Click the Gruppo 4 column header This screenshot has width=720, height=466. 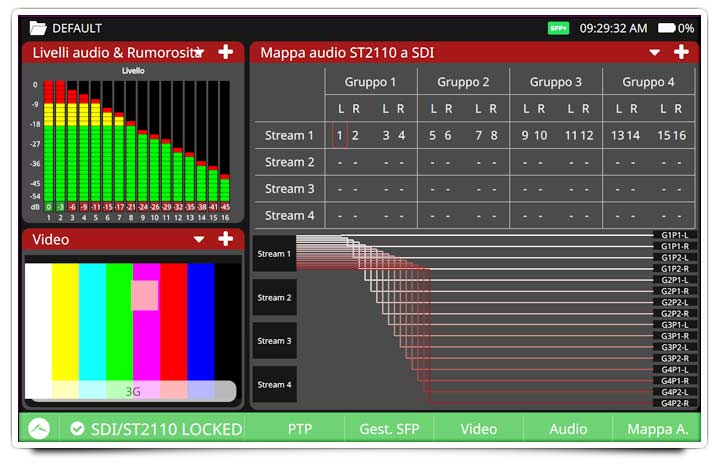coord(648,82)
